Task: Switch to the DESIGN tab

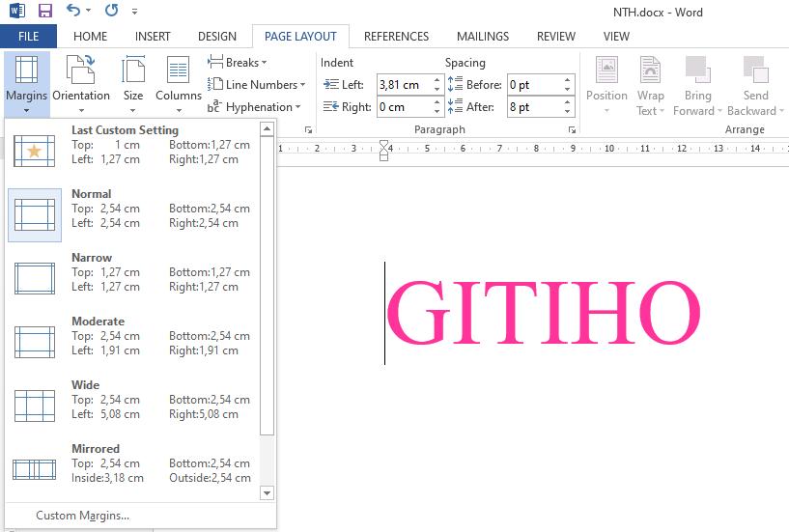Action: click(217, 37)
